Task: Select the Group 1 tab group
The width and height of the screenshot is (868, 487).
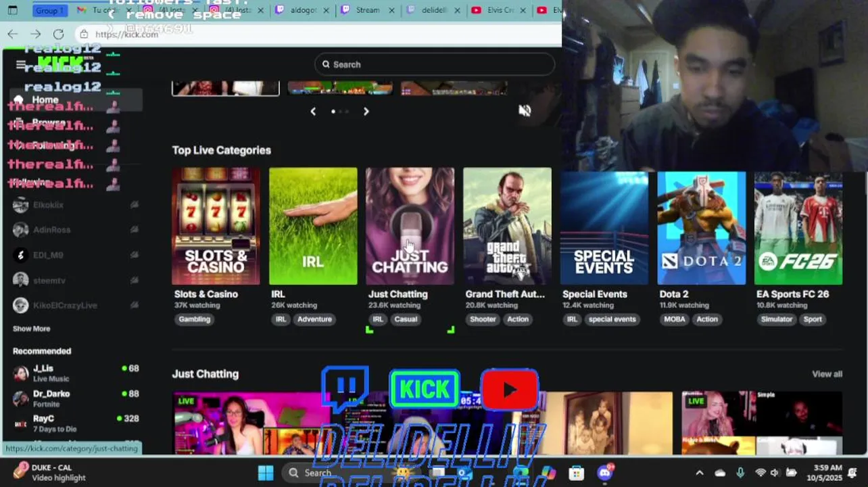Action: (50, 10)
